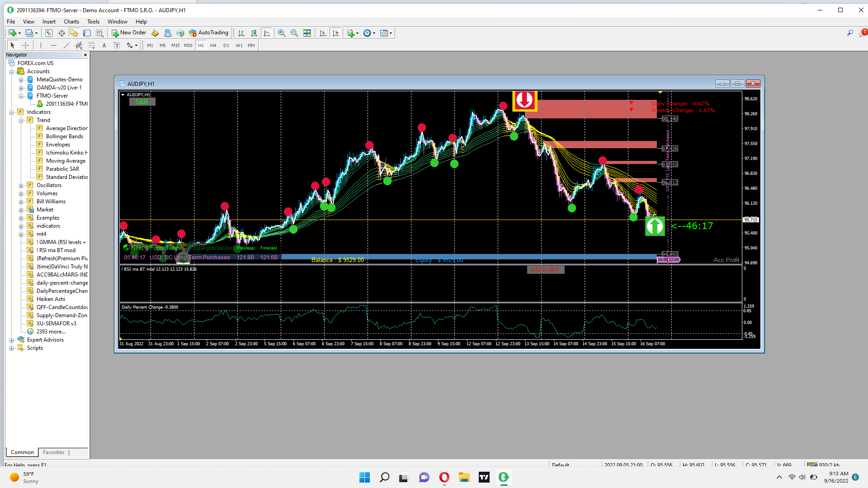Click the New Order button
This screenshot has height=488, width=868.
pyautogui.click(x=129, y=33)
